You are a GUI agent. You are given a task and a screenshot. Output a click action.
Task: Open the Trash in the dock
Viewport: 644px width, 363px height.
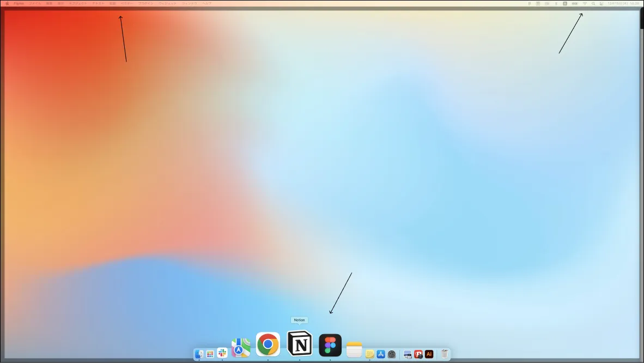tap(445, 354)
